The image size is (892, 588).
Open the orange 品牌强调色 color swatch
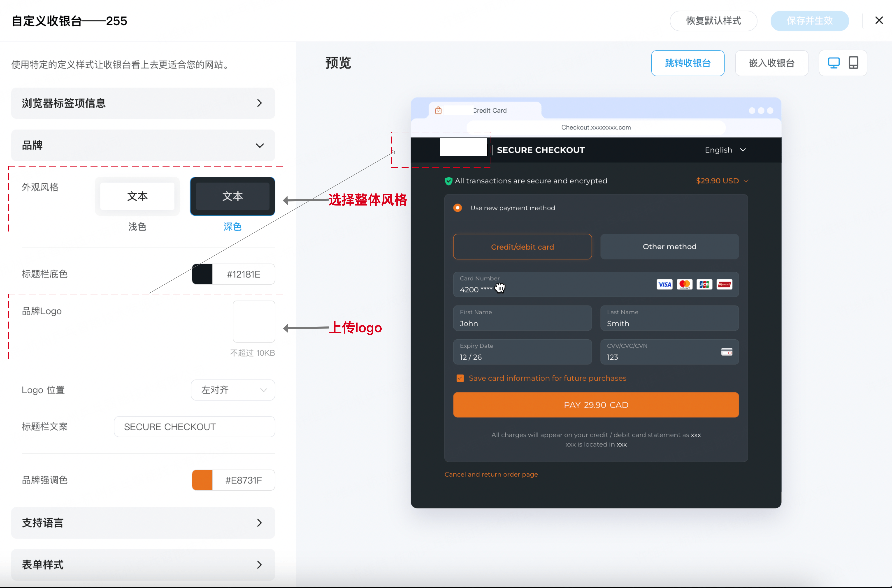(x=202, y=480)
